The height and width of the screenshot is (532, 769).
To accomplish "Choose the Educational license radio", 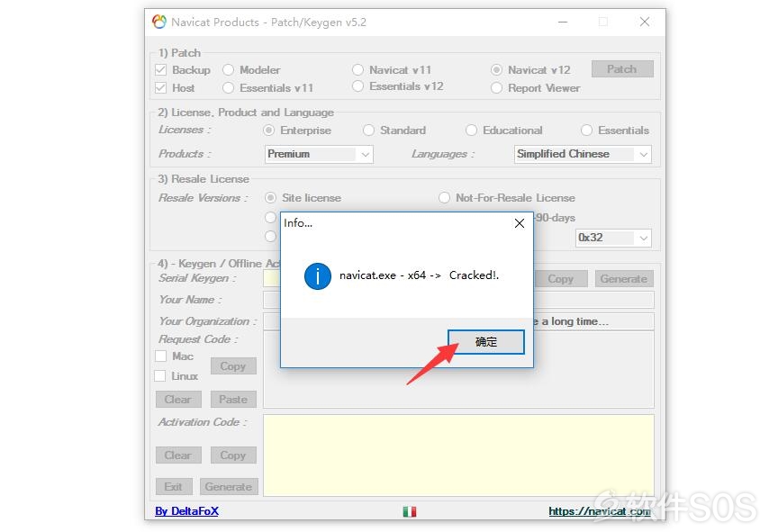I will click(x=471, y=131).
